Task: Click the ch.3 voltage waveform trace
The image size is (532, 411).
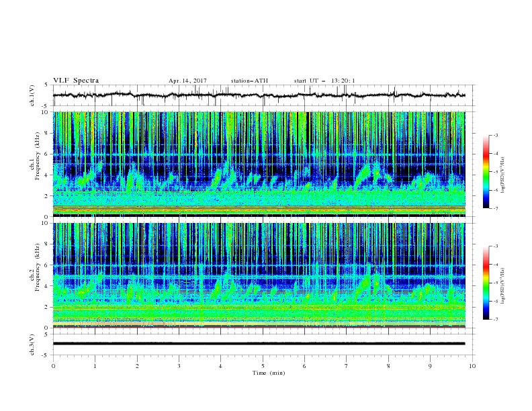Action: point(259,344)
